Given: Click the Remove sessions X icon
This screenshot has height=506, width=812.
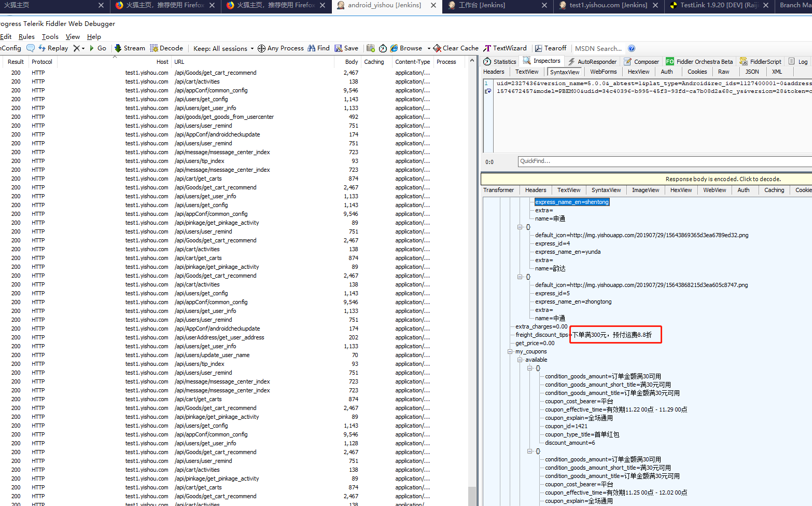Looking at the screenshot, I should click(x=76, y=48).
